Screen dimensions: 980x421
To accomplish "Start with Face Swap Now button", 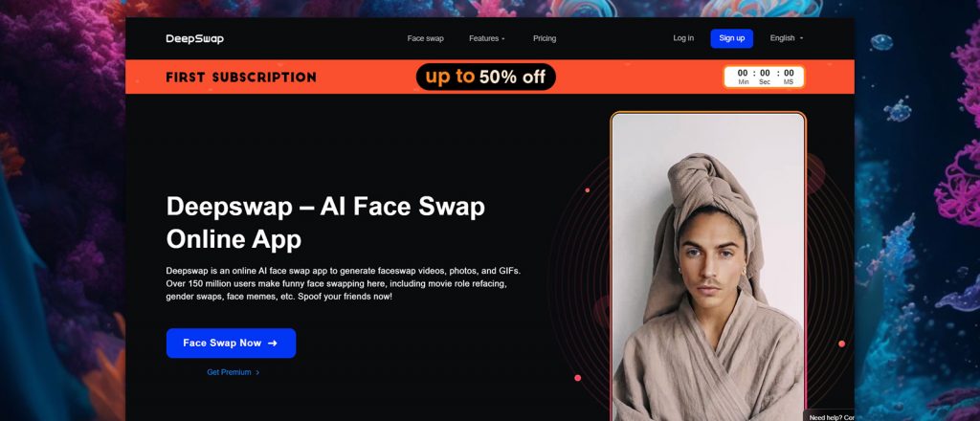I will coord(232,343).
